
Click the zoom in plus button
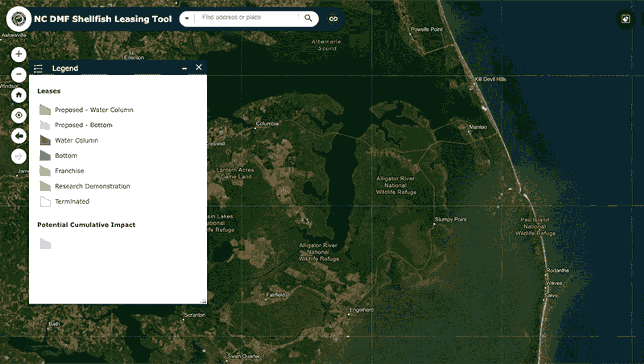(x=19, y=54)
